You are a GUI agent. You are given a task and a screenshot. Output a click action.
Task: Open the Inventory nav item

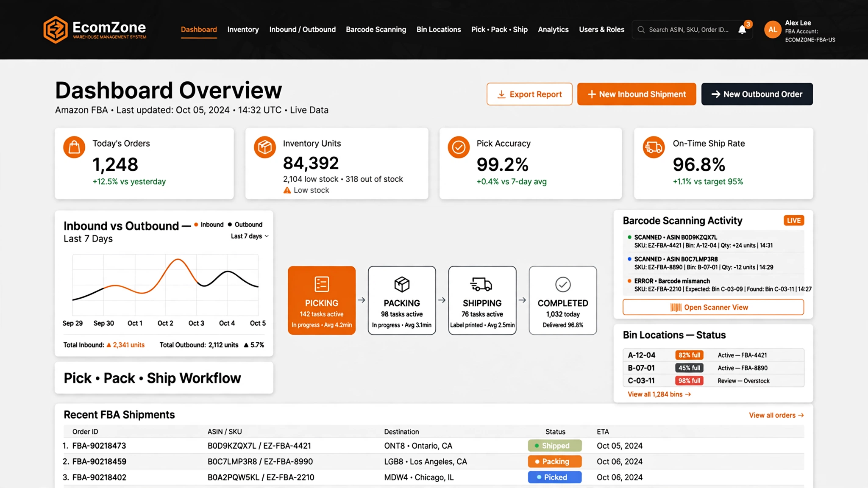243,30
